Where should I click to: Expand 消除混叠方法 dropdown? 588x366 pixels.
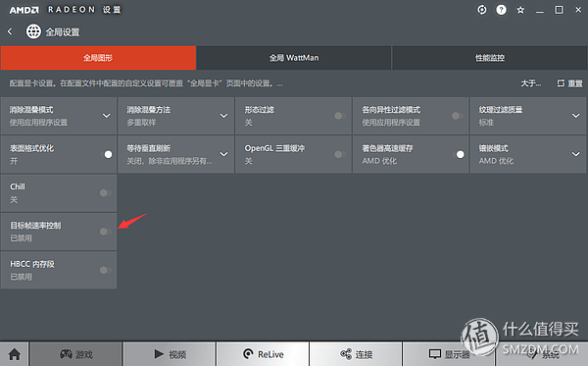pyautogui.click(x=223, y=116)
